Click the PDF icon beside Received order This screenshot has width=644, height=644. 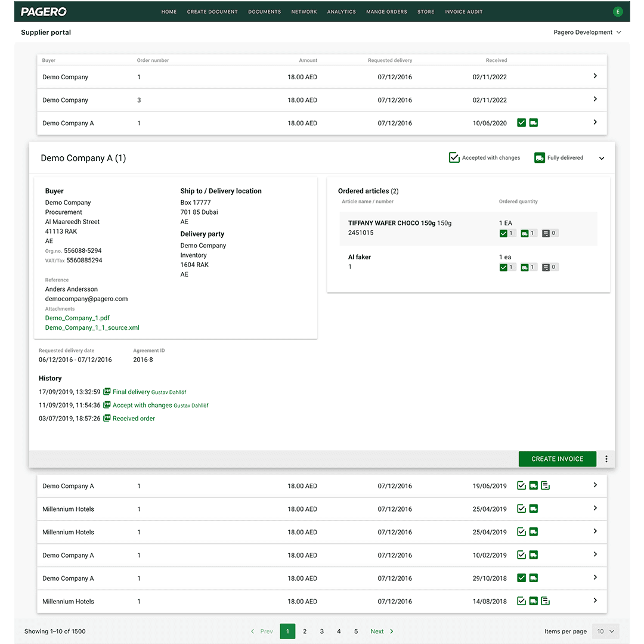pyautogui.click(x=107, y=417)
